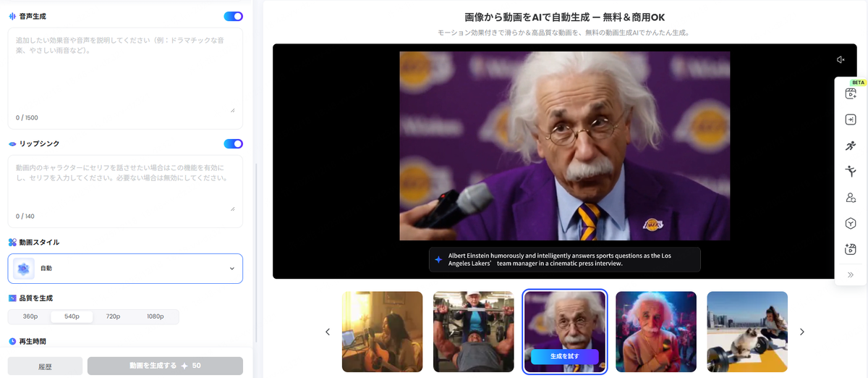
Task: Unmute the video preview speaker icon
Action: (841, 60)
